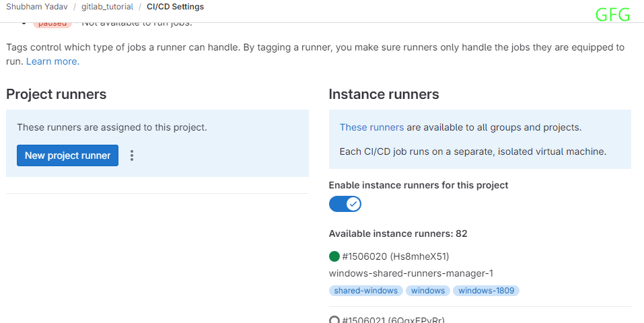Screen dimensions: 644x323
Task: Click the Project runners heading
Action: point(57,94)
